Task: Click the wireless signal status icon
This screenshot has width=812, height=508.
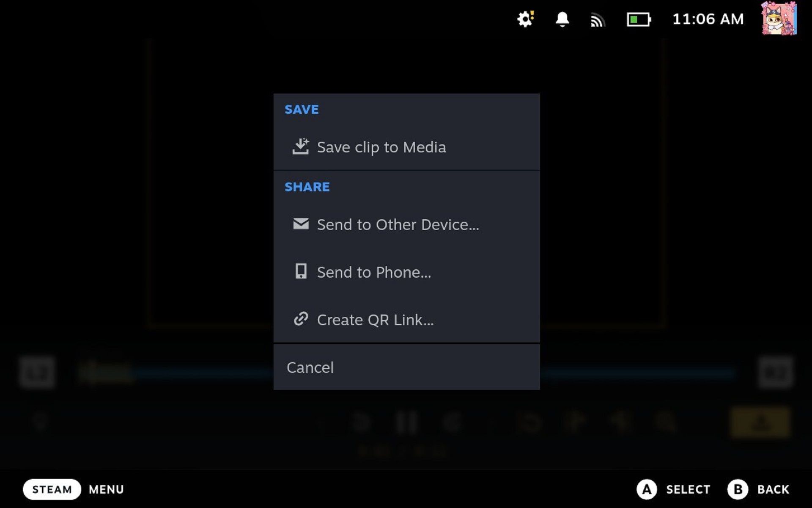Action: coord(598,19)
